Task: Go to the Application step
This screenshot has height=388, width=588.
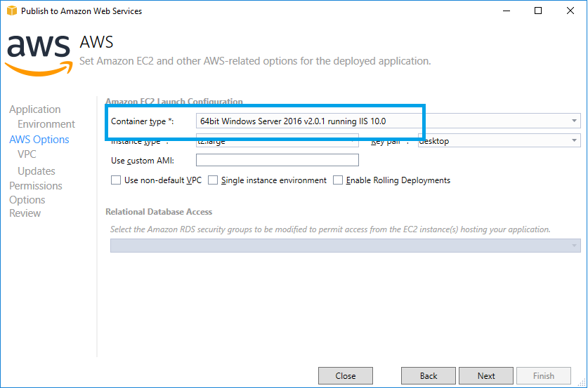Action: [x=35, y=109]
